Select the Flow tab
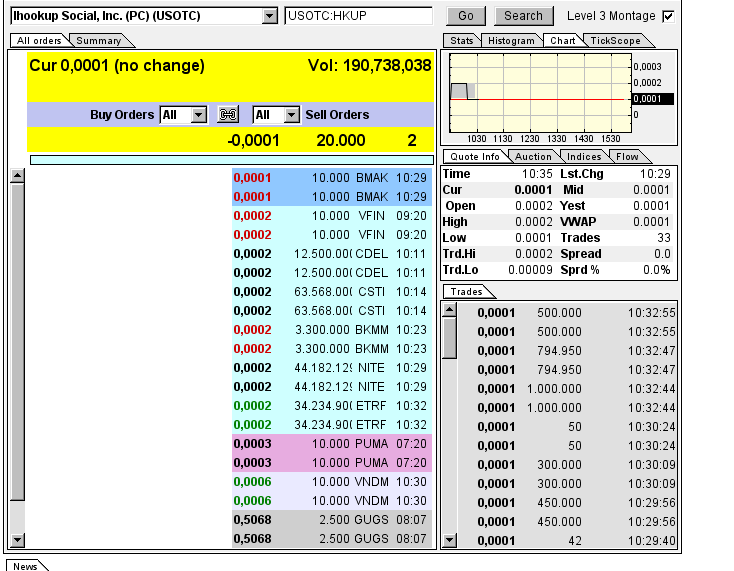This screenshot has width=734, height=571. [x=627, y=157]
